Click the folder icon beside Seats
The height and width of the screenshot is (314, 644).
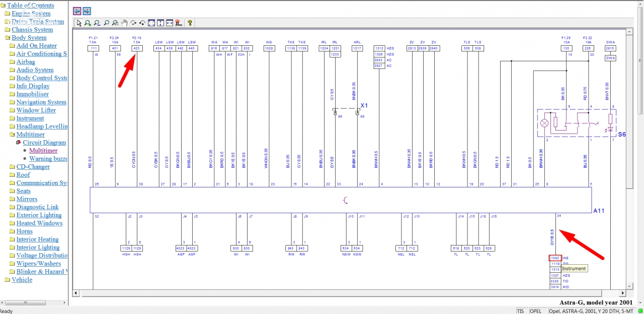tap(12, 191)
